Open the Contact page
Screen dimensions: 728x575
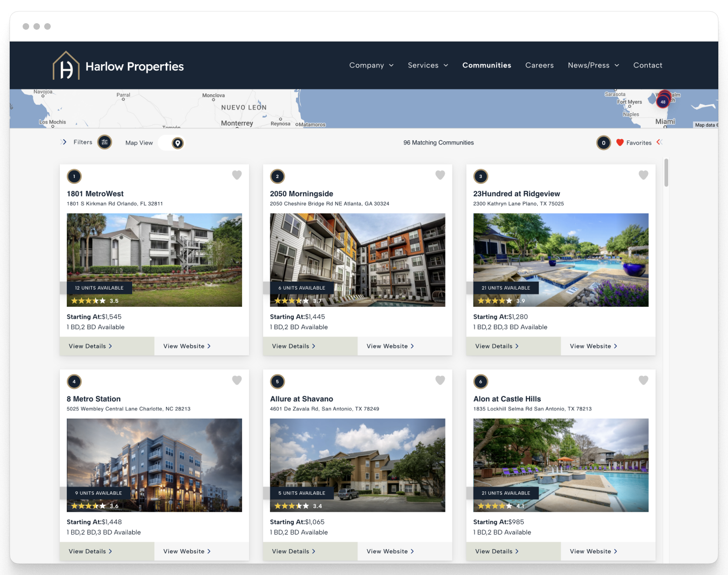[648, 65]
